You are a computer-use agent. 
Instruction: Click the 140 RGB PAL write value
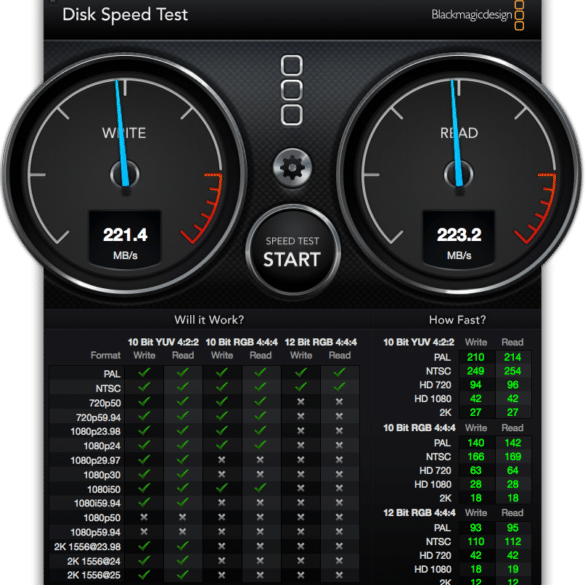tap(476, 443)
